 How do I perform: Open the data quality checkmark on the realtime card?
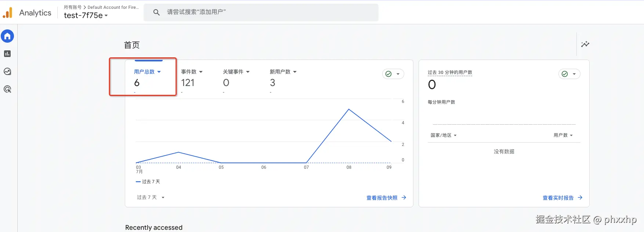click(569, 74)
